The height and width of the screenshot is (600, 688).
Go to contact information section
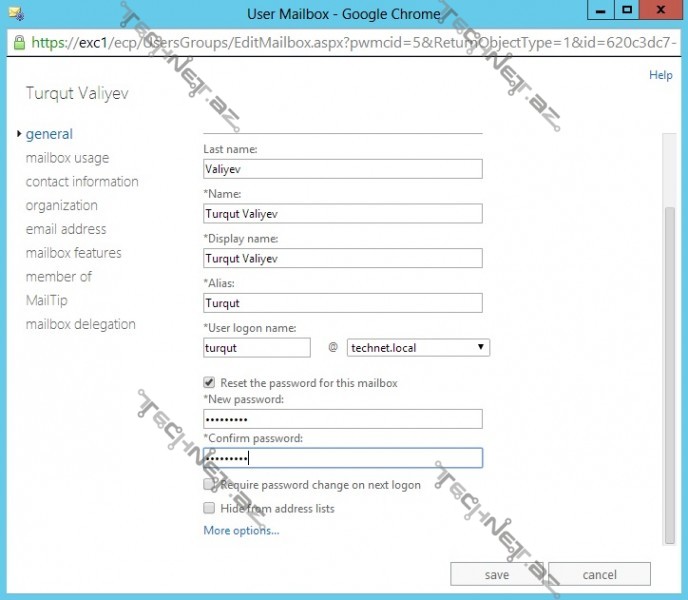tap(82, 182)
